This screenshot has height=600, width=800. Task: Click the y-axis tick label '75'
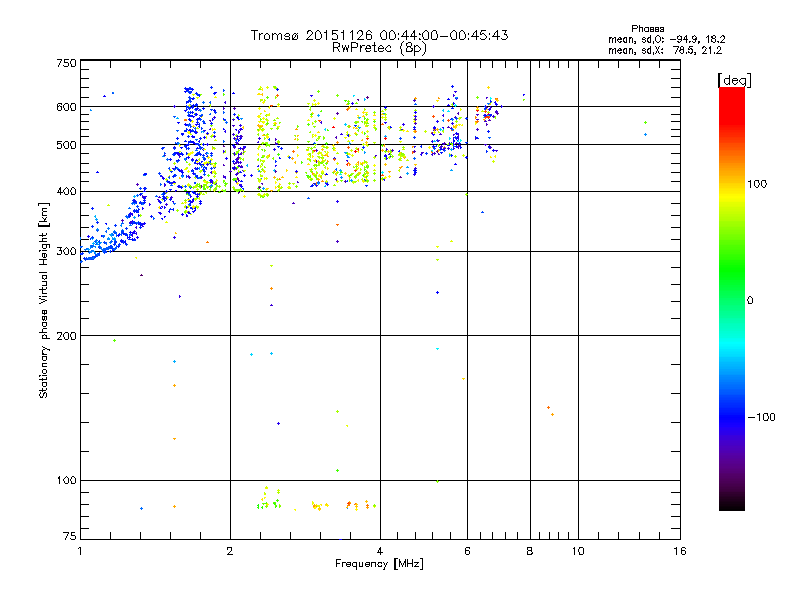[x=70, y=536]
